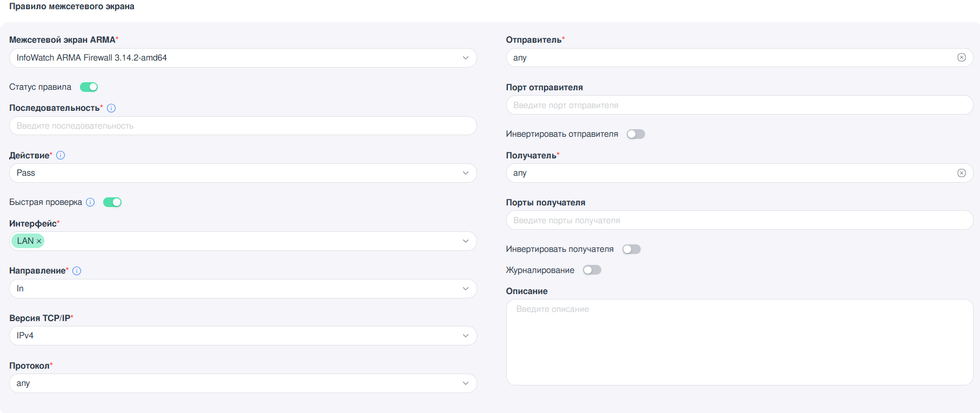Expand the Действие dropdown showing Pass
This screenshot has width=980, height=413.
[243, 173]
